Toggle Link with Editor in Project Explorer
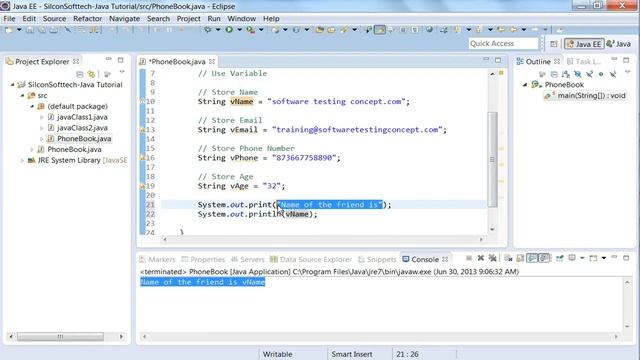Screen dimensions: 640x360 [91, 74]
